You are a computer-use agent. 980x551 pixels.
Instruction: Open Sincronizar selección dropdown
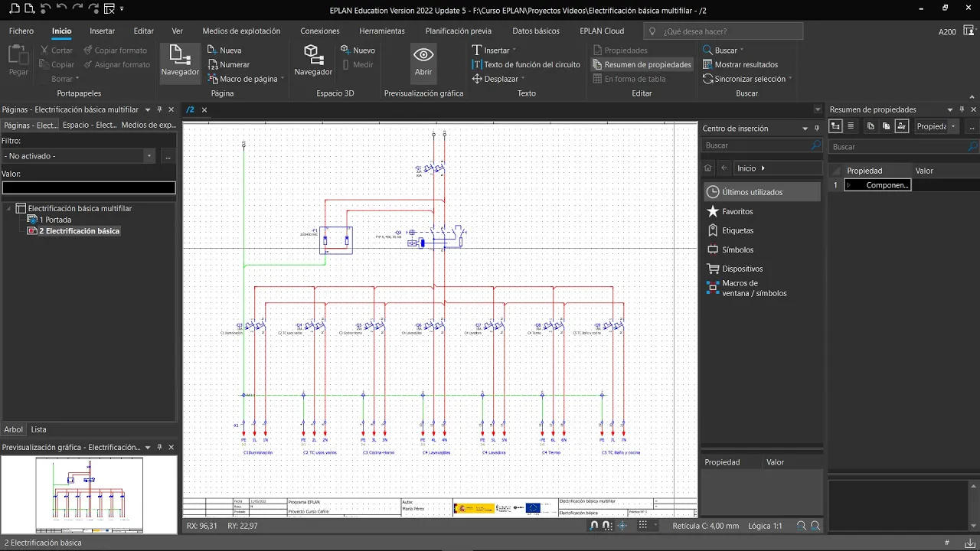789,79
